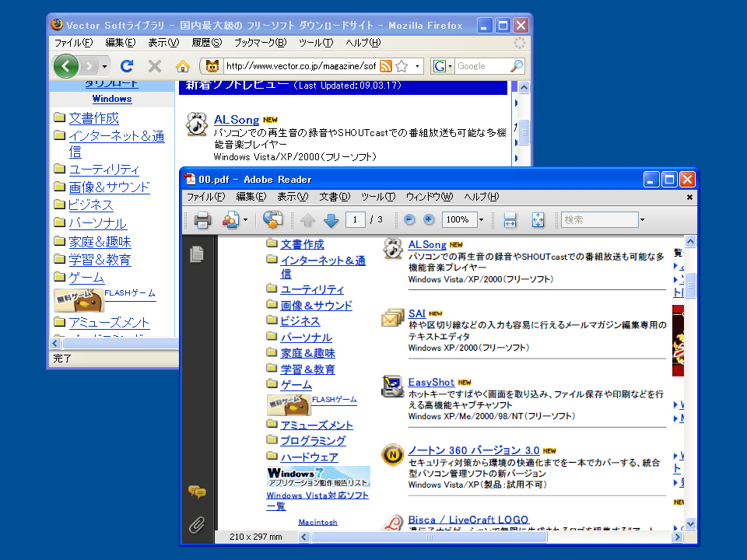The width and height of the screenshot is (747, 560).
Task: Click Firefox vertical scrollbar up arrow
Action: click(524, 87)
